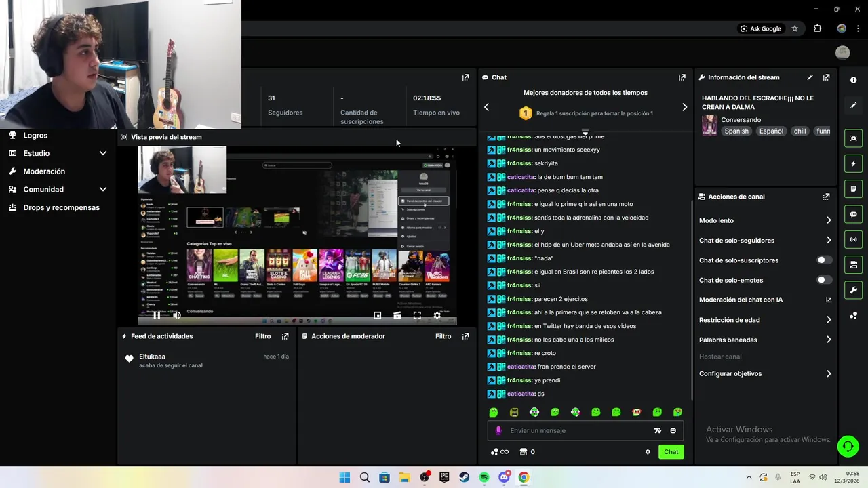Open Filtro in Feed de actividades
This screenshot has width=868, height=488.
(x=262, y=336)
